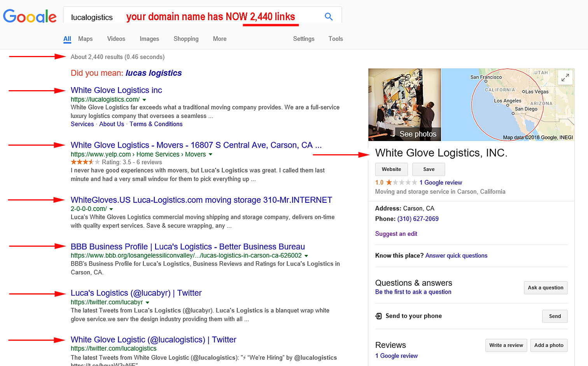Open the White Glove Logistic (@lucalogistics) Twitter result
The image size is (588, 366).
(154, 340)
